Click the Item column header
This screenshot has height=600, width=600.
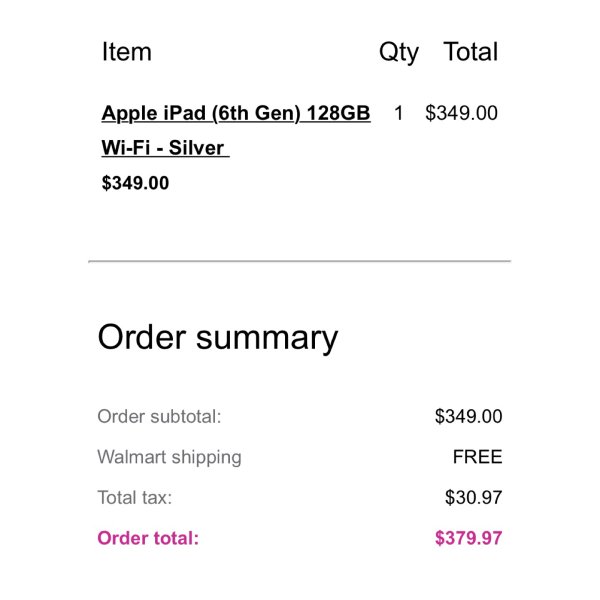pyautogui.click(x=127, y=52)
